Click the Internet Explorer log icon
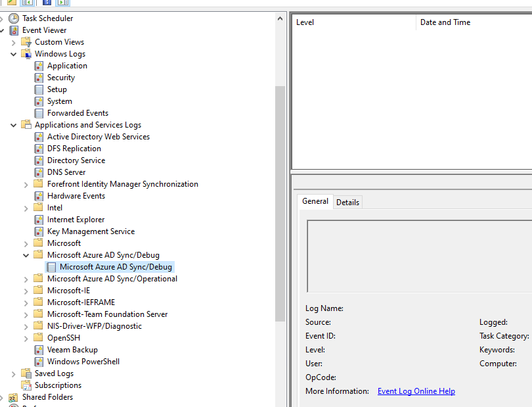The height and width of the screenshot is (407, 532). 39,220
